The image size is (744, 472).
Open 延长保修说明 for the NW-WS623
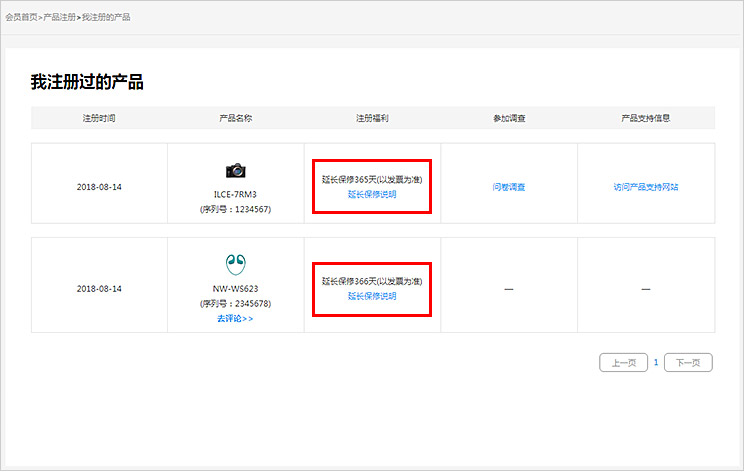click(372, 296)
